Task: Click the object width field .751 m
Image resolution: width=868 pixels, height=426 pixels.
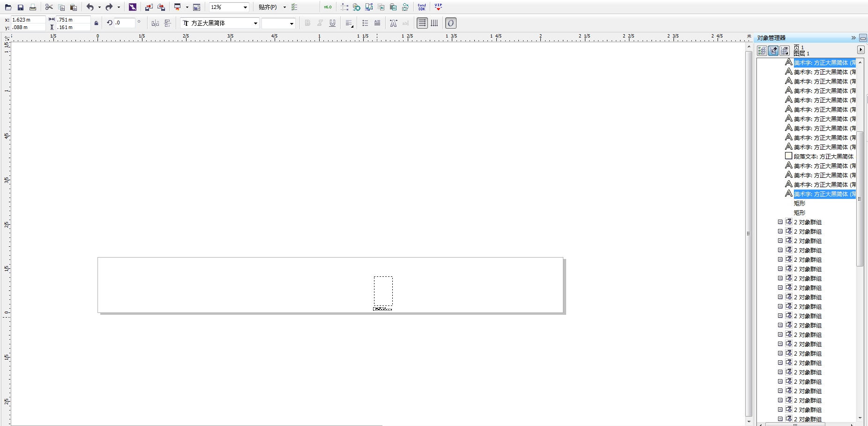Action: pyautogui.click(x=73, y=20)
